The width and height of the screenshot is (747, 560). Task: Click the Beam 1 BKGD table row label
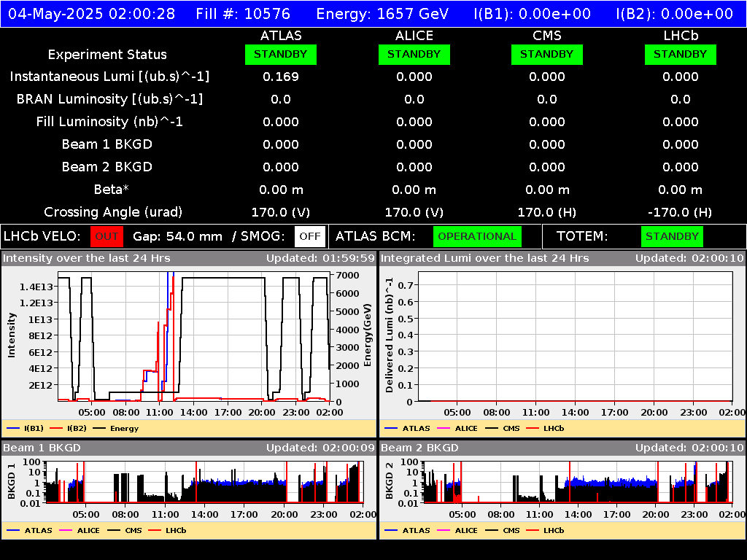pos(107,144)
